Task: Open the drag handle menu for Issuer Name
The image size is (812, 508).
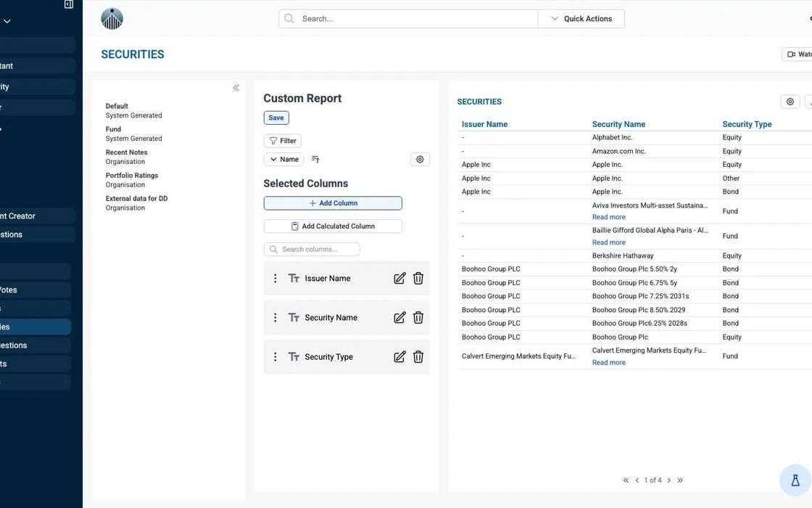Action: pos(275,279)
